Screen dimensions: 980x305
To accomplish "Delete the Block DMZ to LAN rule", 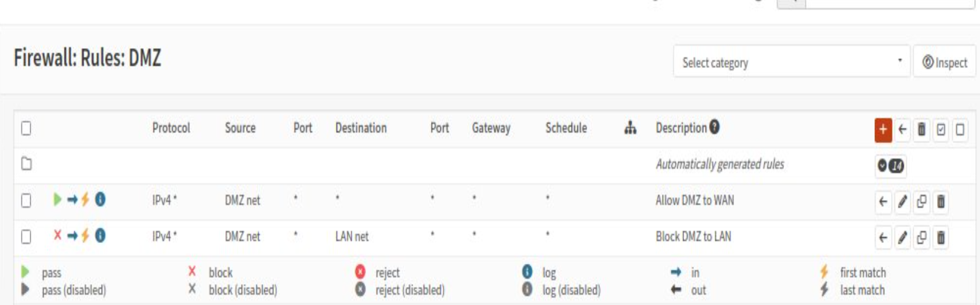I will click(x=941, y=238).
